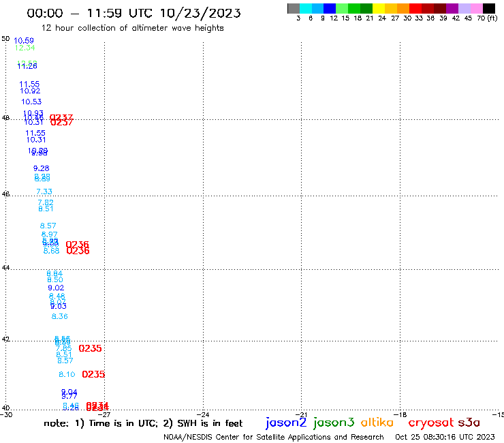Click the latitude axis label 42
Screen dimensions: 504x443
pos(5,339)
